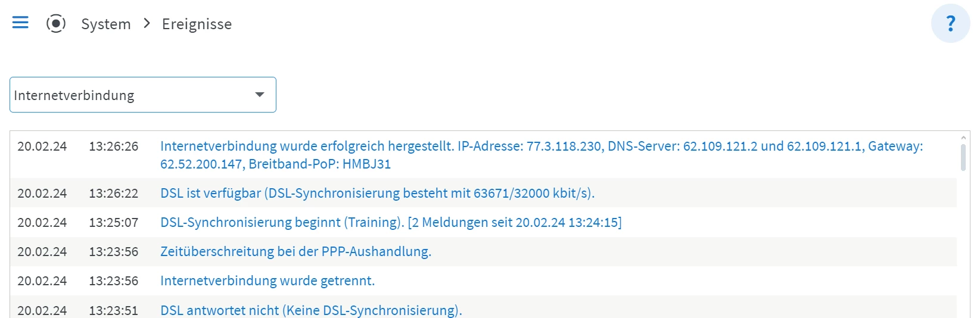Click the breadcrumb chevron separator
Image resolution: width=980 pixels, height=318 pixels.
pyautogui.click(x=147, y=24)
